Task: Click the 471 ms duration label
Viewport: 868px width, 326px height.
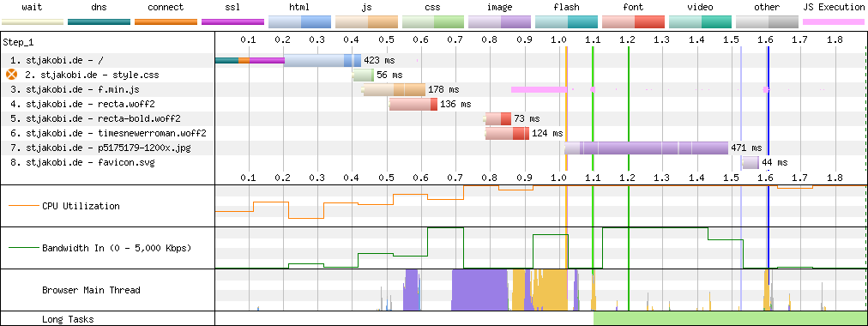Action: tap(747, 148)
